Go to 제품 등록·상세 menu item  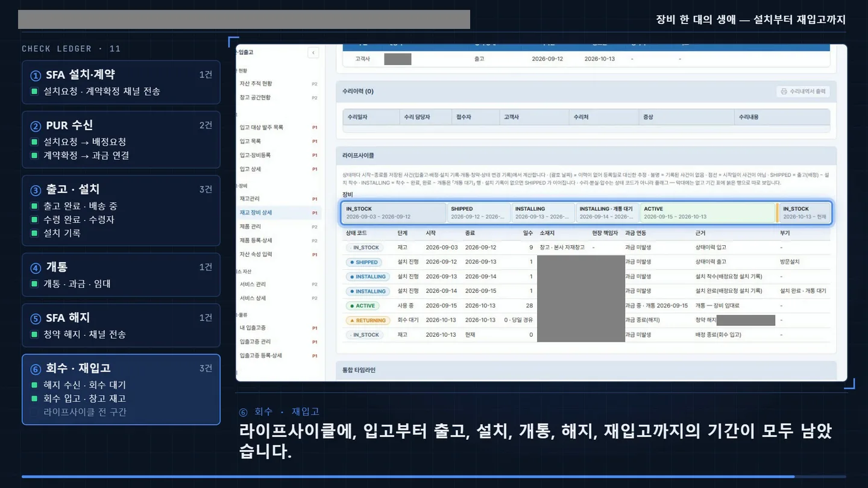(256, 240)
